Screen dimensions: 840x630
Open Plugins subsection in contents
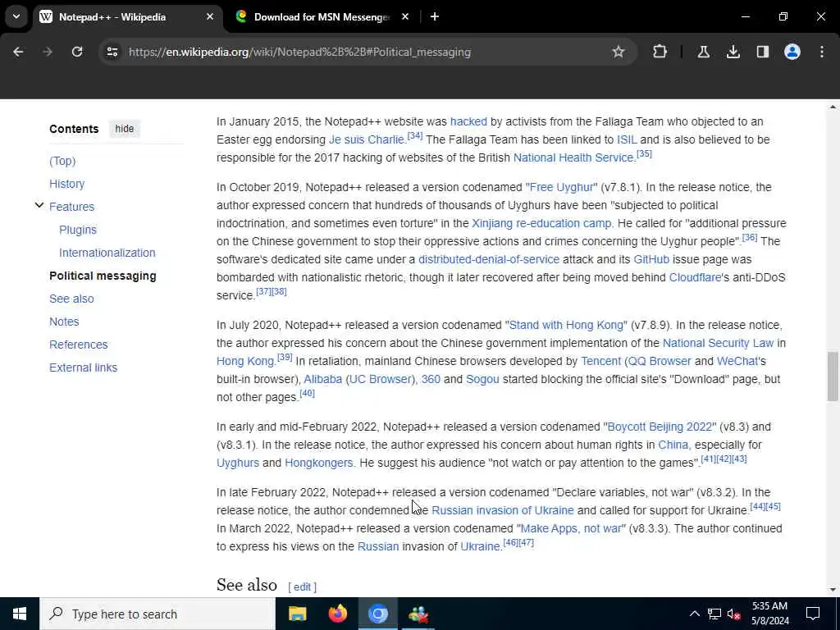coord(78,230)
